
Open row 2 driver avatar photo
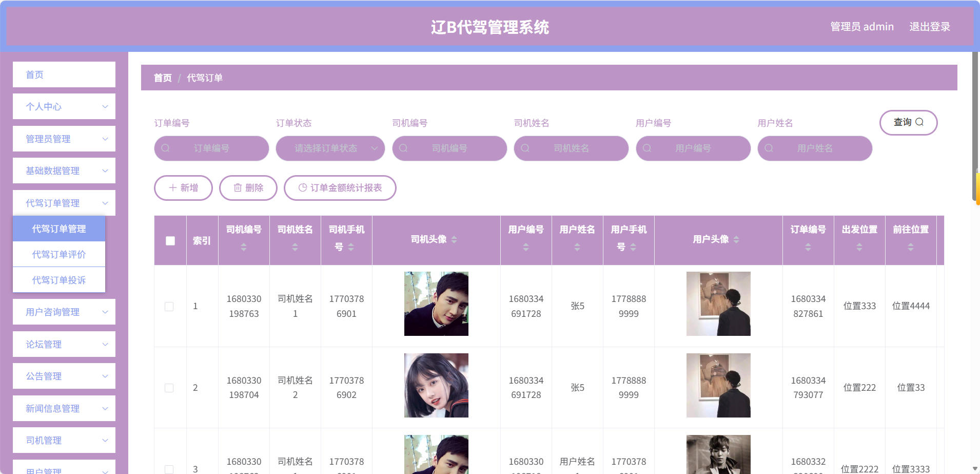[x=436, y=385]
